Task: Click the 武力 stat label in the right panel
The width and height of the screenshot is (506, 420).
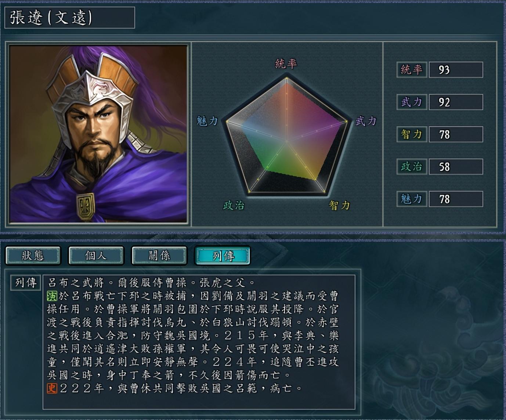Action: pos(412,102)
